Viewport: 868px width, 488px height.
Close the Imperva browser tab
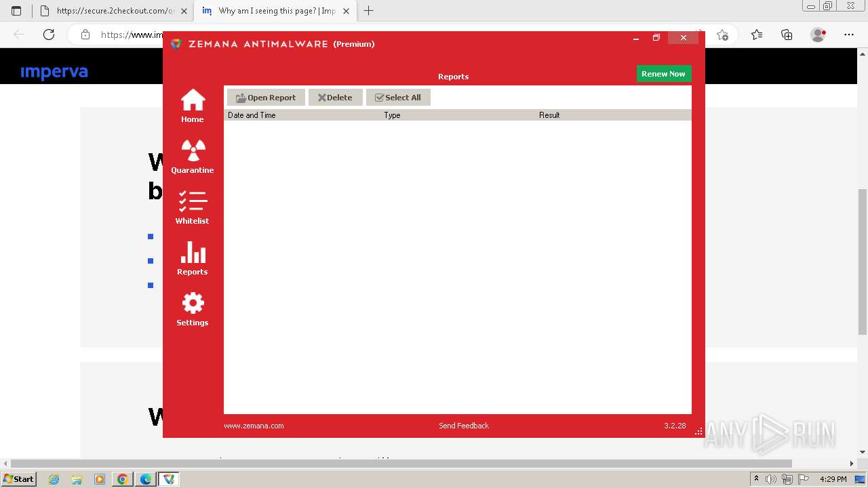pyautogui.click(x=346, y=11)
